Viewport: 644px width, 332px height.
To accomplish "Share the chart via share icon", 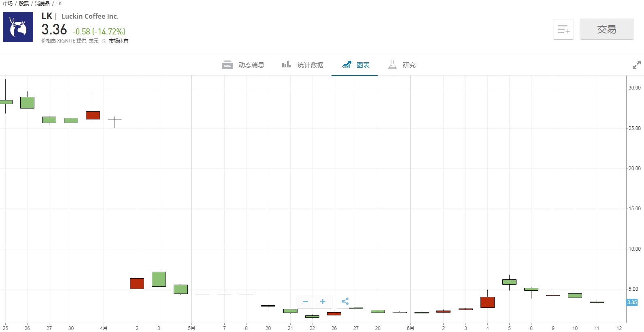I will (x=345, y=301).
